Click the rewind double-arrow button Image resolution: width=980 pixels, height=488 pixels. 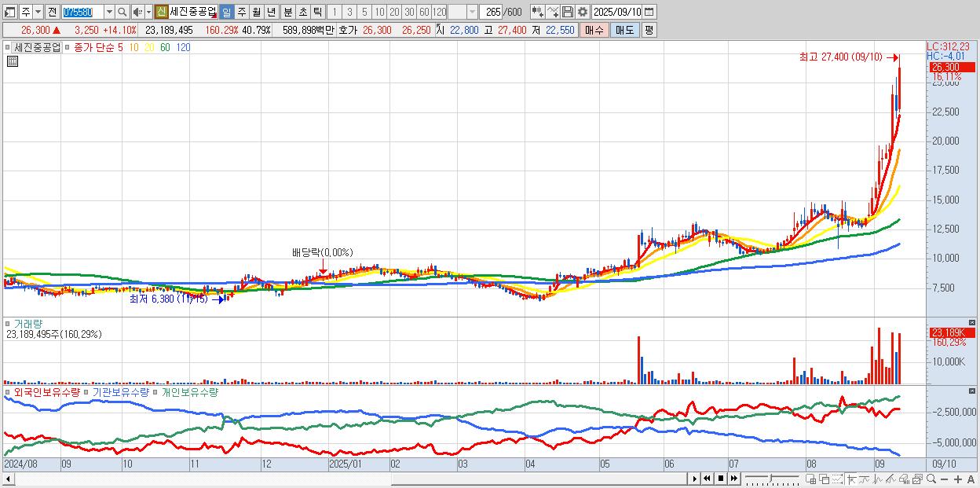pos(707,479)
